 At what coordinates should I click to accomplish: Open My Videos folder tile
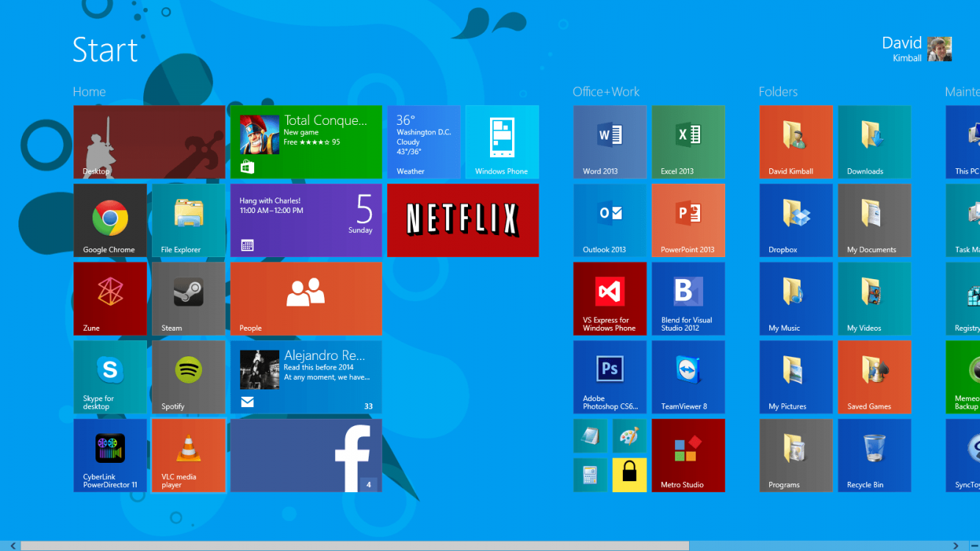tap(875, 299)
